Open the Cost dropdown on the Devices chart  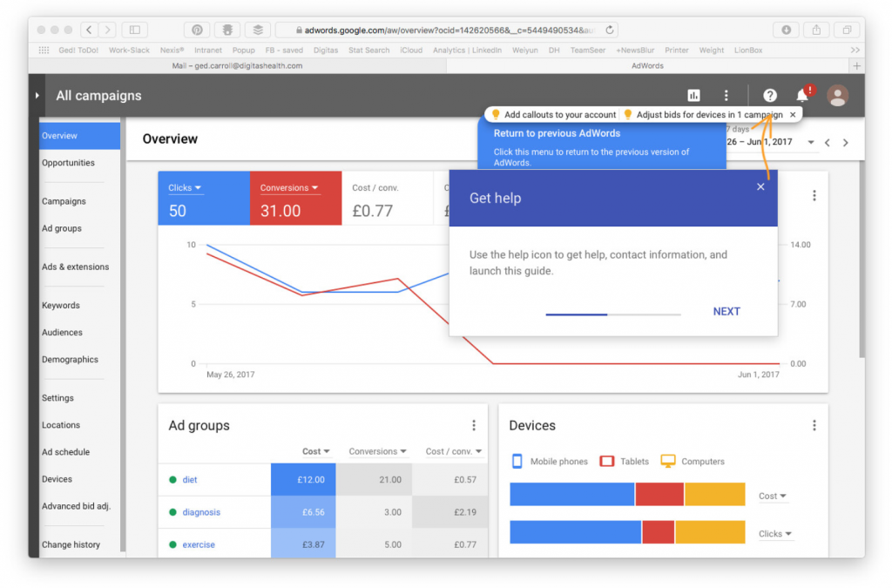click(772, 496)
